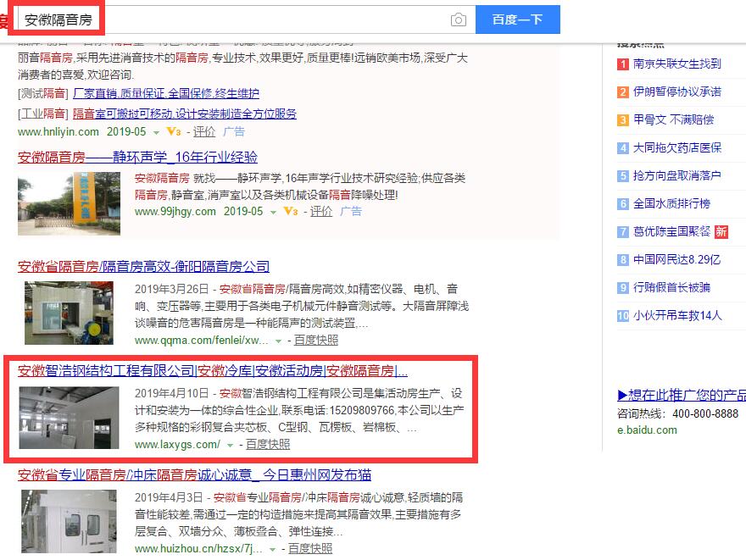Open hot search 中国网民达8.29亿
This screenshot has height=560, width=746.
(x=676, y=260)
